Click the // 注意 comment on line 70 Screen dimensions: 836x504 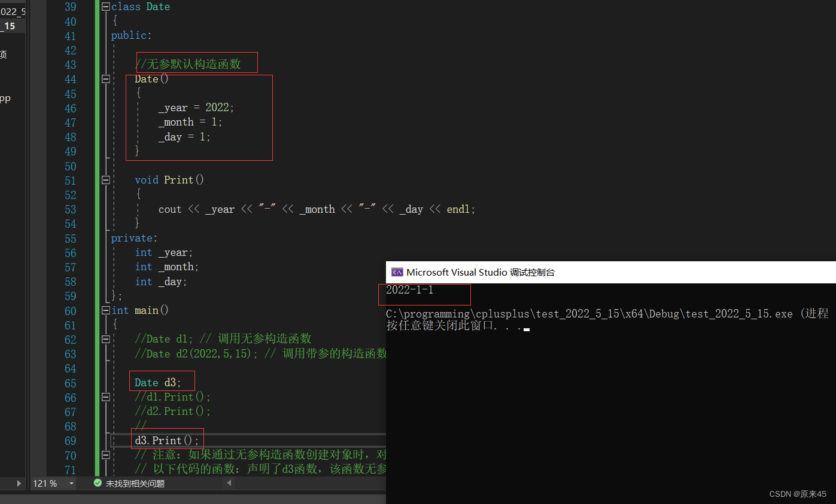[x=260, y=456]
